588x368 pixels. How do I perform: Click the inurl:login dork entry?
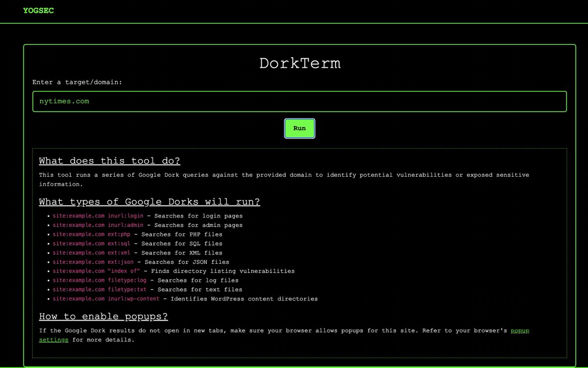click(x=98, y=216)
